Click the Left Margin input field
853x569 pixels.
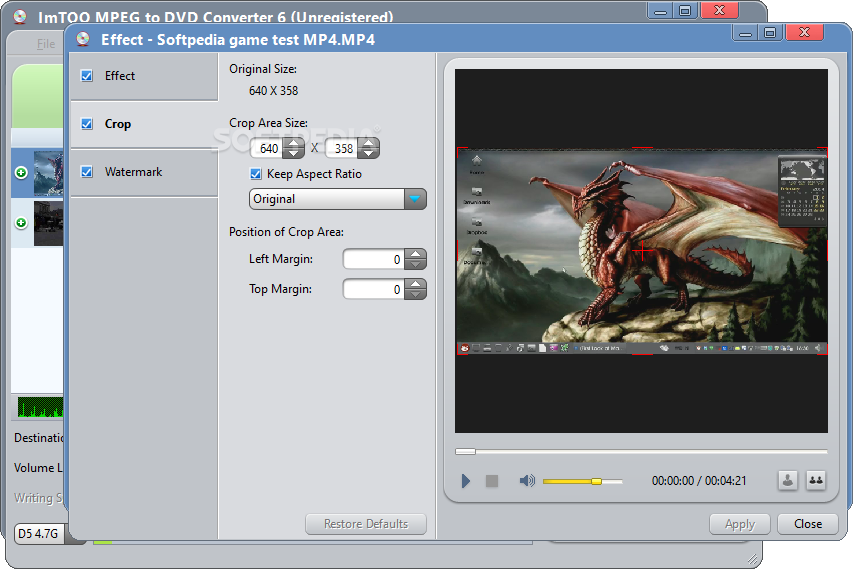pyautogui.click(x=375, y=259)
